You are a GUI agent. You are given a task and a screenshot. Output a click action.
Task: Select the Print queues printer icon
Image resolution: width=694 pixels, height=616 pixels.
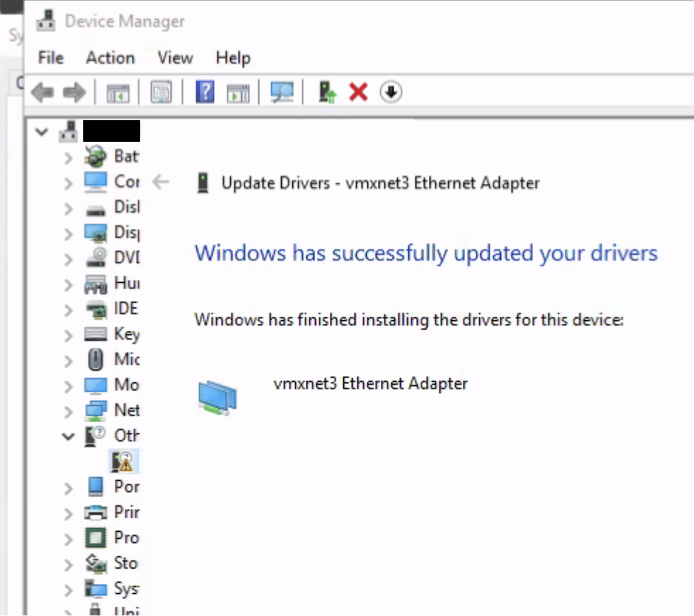95,512
